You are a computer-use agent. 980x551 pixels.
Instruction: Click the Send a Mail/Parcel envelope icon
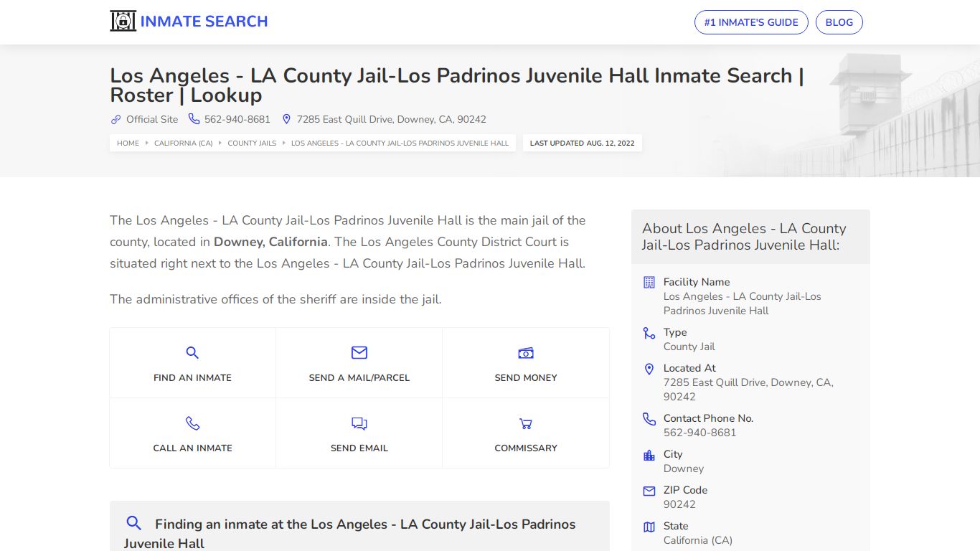[359, 352]
